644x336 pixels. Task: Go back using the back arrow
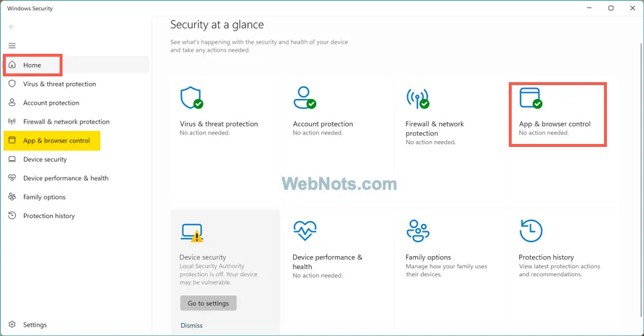tap(12, 27)
